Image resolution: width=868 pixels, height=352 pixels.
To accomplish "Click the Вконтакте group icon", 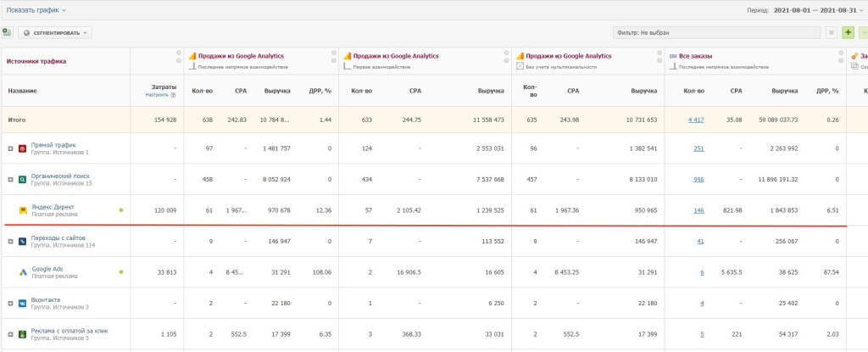I will tap(23, 302).
